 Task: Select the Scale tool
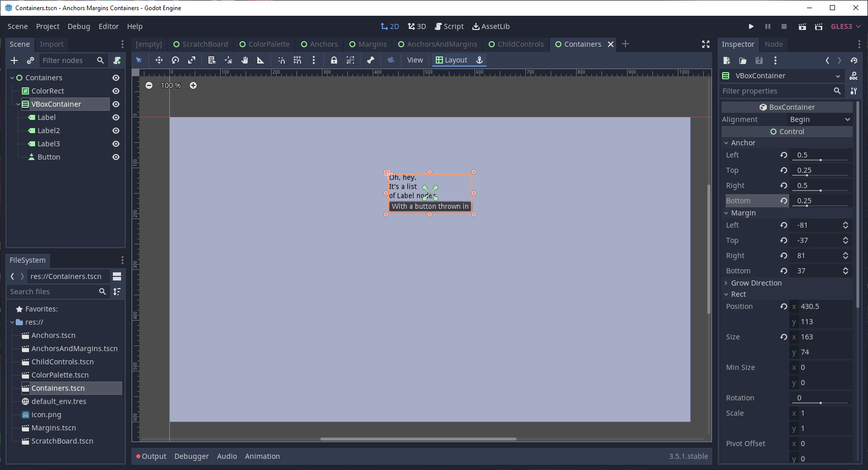pos(192,60)
